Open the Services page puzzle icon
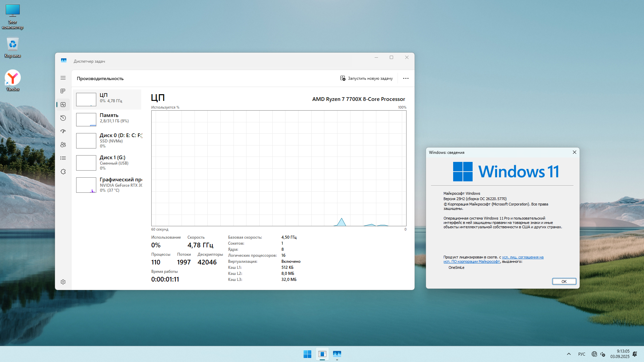 pos(63,172)
